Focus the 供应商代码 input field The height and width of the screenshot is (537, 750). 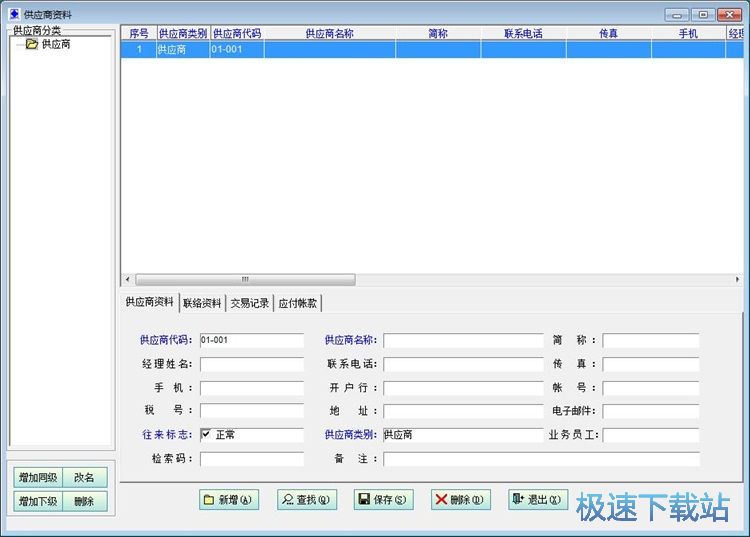coord(252,340)
